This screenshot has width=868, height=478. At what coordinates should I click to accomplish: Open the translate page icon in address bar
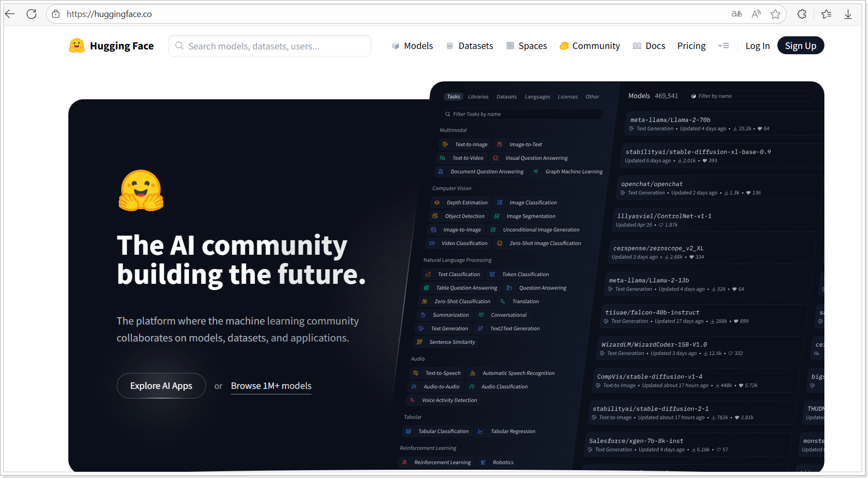pos(737,14)
